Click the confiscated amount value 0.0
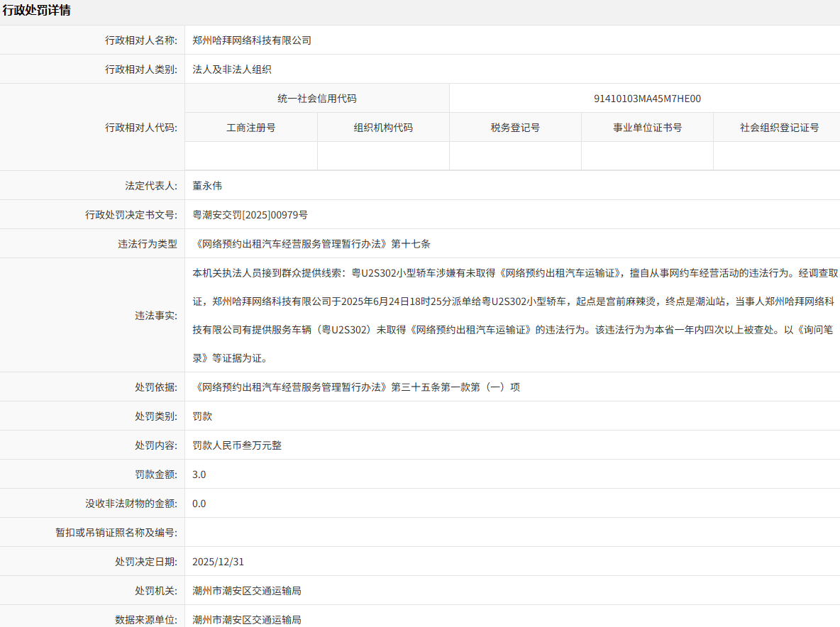The height and width of the screenshot is (627, 840). click(x=199, y=504)
